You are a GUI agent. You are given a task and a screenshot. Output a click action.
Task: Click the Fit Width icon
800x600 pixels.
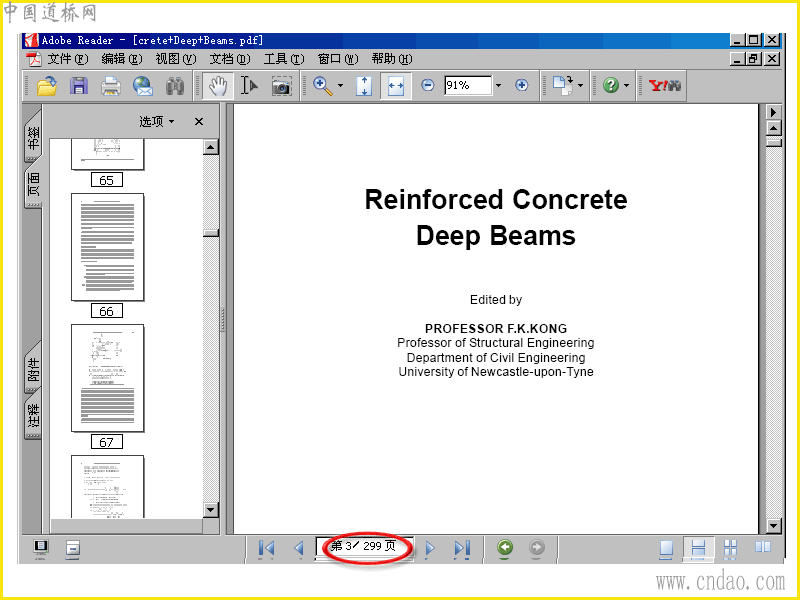(x=396, y=86)
